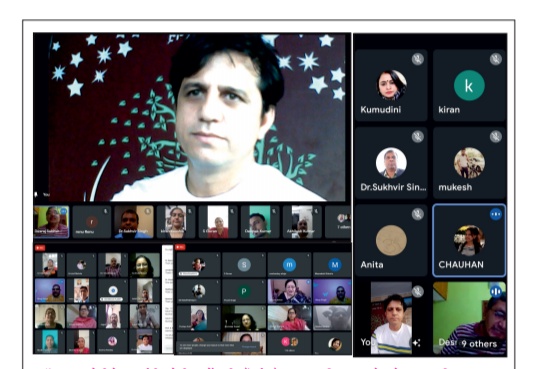Click the blue uppercase 'M' avatar
The width and height of the screenshot is (540, 369).
click(334, 265)
